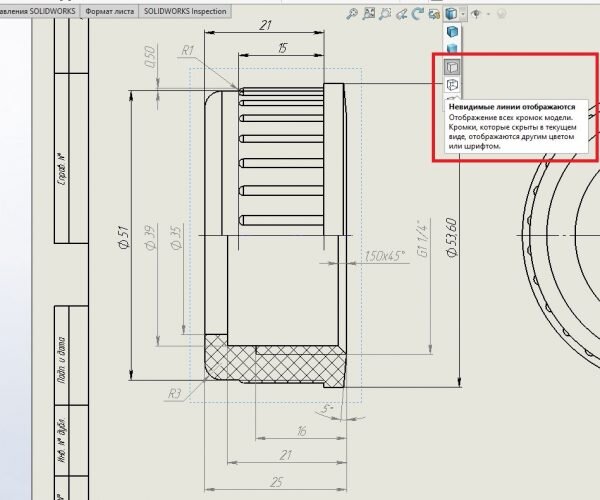
Task: Switch to the Добавления SOLIDWORKS tab
Action: coord(38,11)
